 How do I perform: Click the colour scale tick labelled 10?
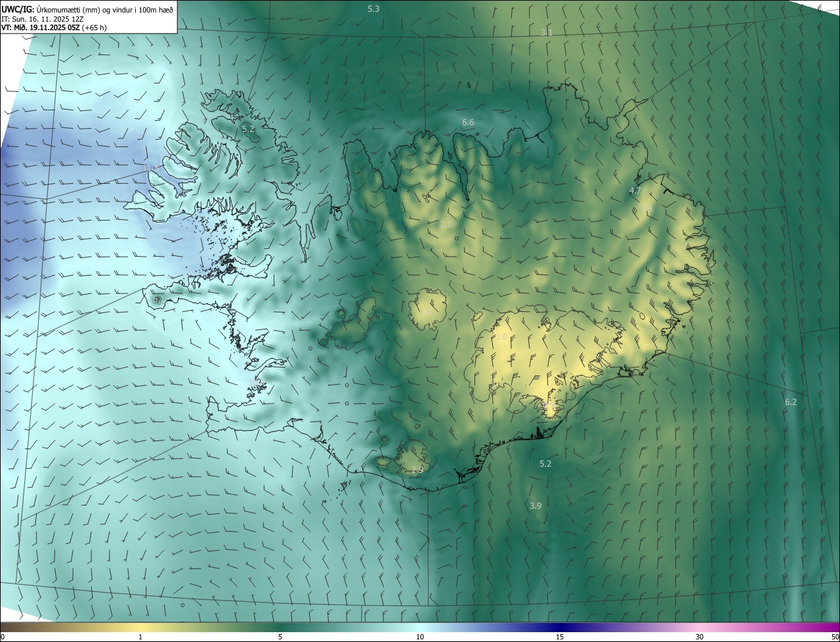(420, 637)
